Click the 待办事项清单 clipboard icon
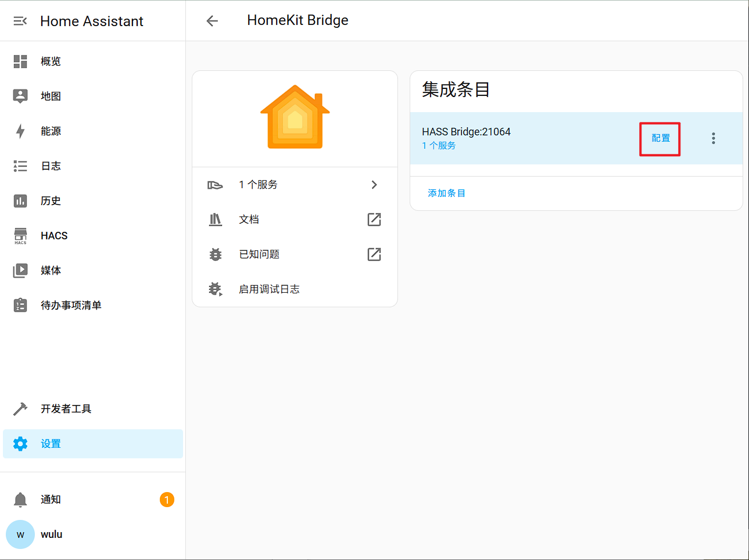The image size is (749, 560). tap(20, 306)
